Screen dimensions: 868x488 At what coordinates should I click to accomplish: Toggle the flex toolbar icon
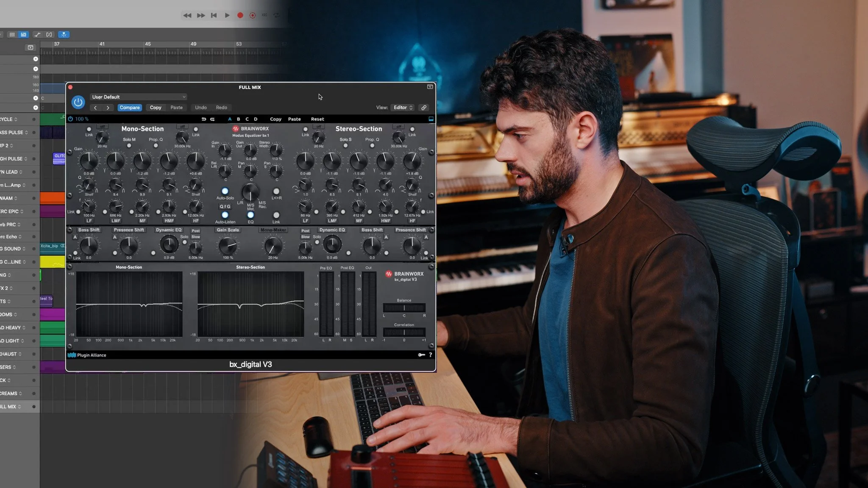click(x=49, y=35)
